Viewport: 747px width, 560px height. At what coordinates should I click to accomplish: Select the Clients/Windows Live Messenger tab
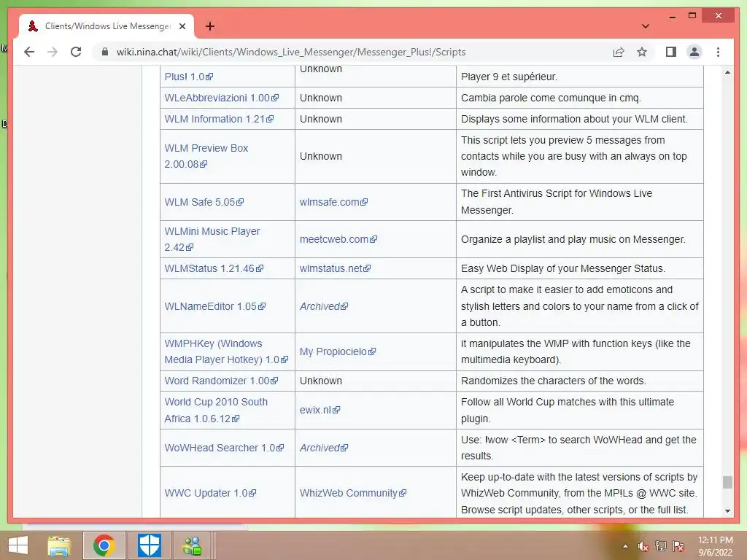coord(107,26)
